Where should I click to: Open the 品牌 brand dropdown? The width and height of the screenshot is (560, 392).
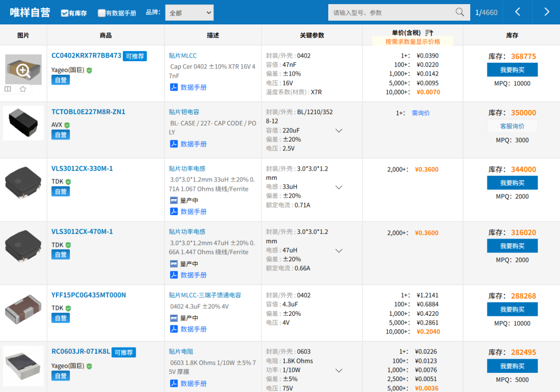click(189, 12)
